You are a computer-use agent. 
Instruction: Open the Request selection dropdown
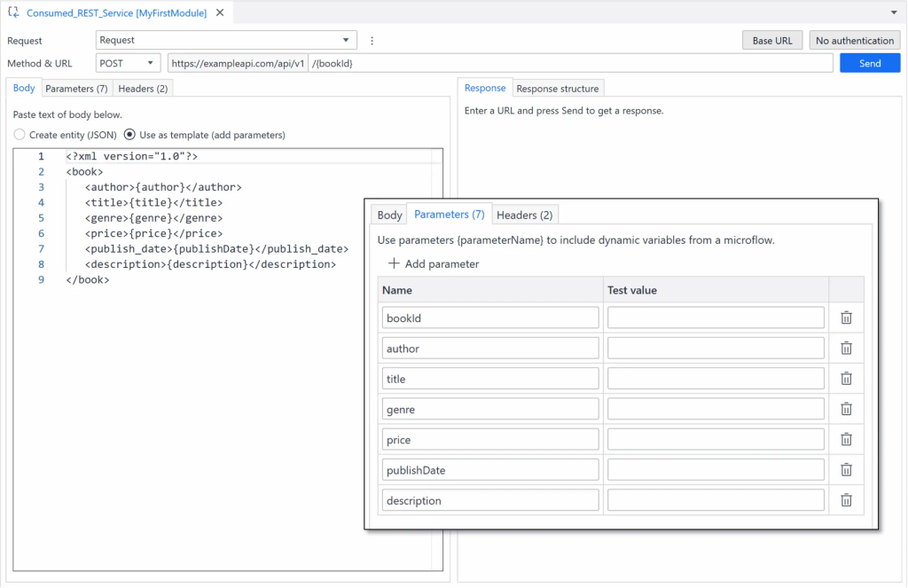226,40
